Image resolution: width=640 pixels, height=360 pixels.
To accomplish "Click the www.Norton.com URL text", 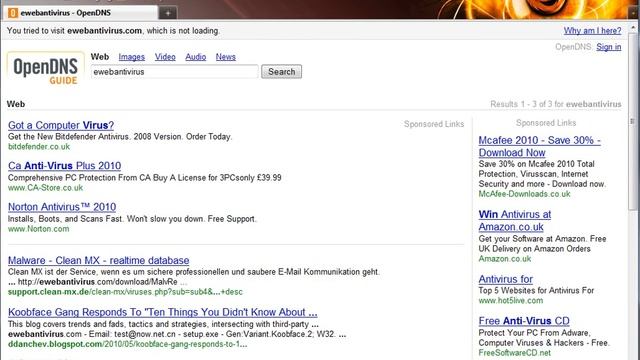I will pyautogui.click(x=38, y=229).
